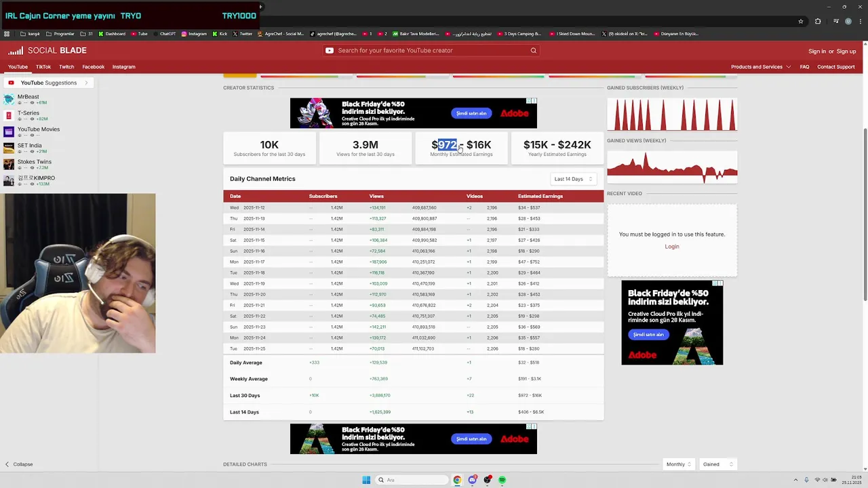Screen dimensions: 868x488
Task: Click the Weekly Average row label
Action: click(249, 379)
